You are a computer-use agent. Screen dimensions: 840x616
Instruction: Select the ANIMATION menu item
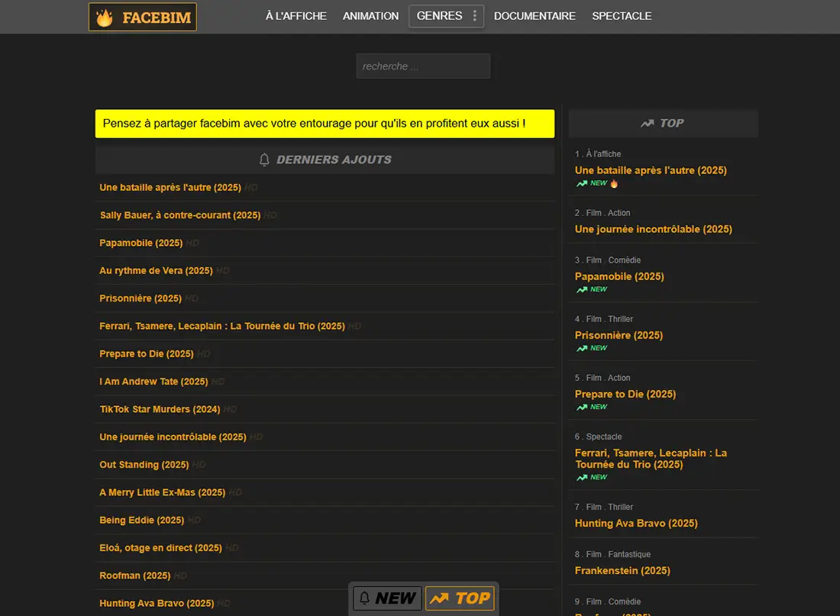tap(370, 15)
